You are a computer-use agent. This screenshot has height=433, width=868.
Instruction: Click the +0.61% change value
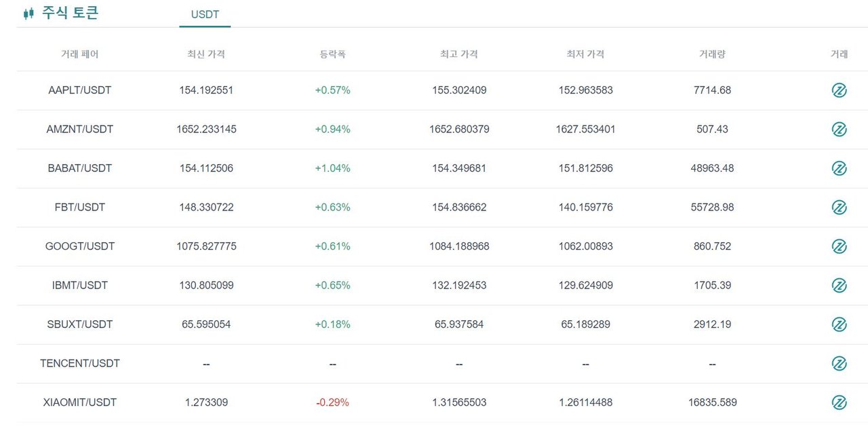pos(332,246)
